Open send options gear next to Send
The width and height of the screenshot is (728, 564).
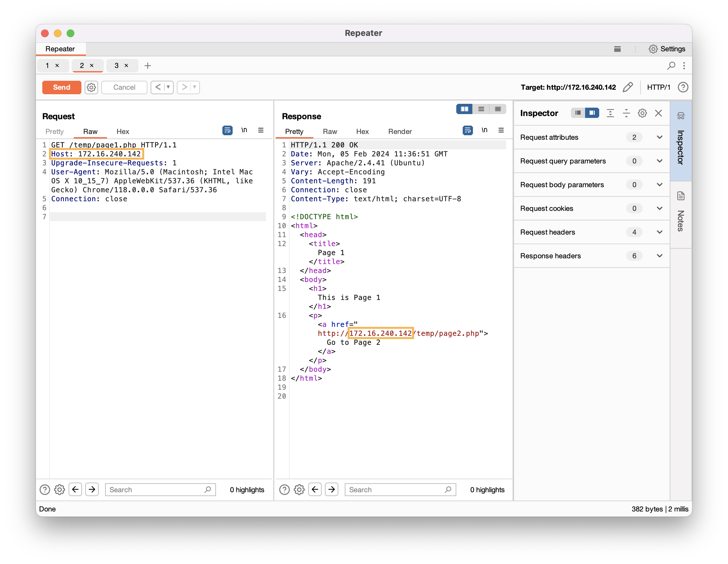[x=91, y=87]
